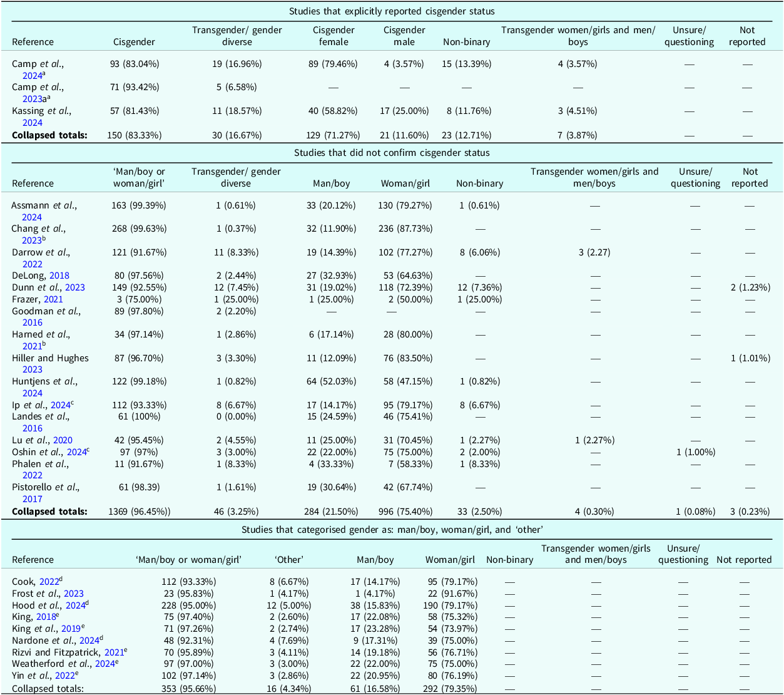Select the total '292 (79.35%)'
Screen dimensions: 784x695
[x=449, y=688]
